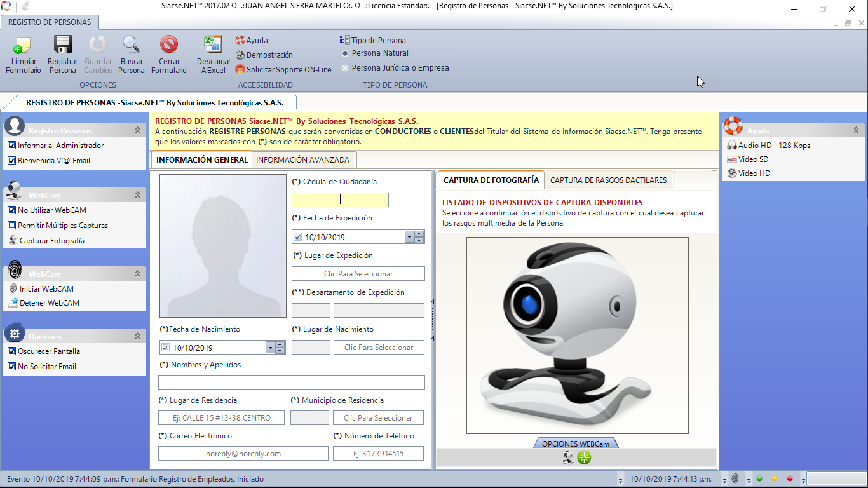
Task: Click the small webcam icon under OPCIONES WEBCam
Action: coord(569,457)
